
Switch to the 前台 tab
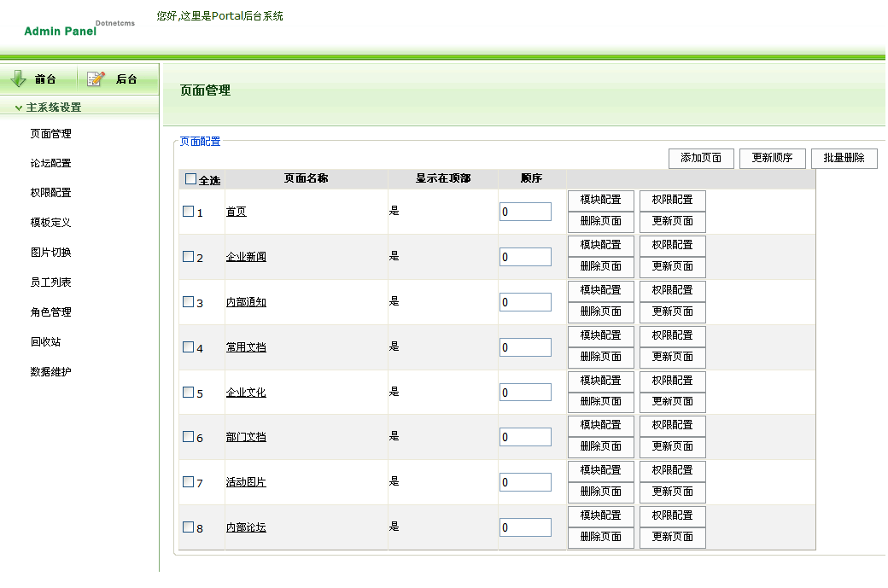(45, 79)
